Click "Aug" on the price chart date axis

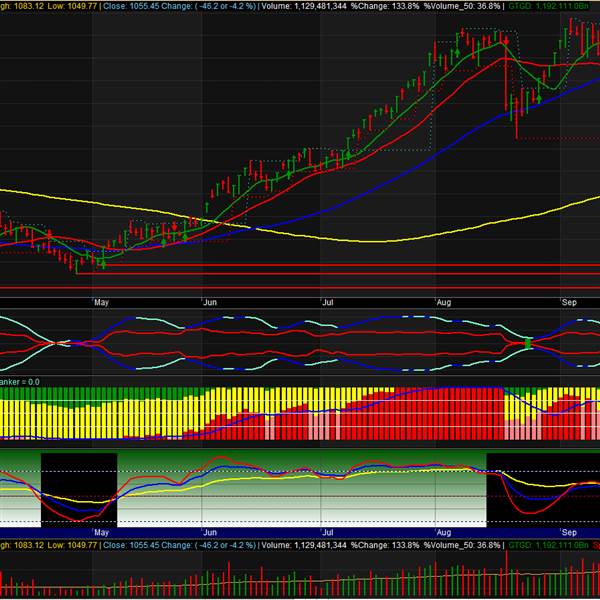click(x=443, y=302)
